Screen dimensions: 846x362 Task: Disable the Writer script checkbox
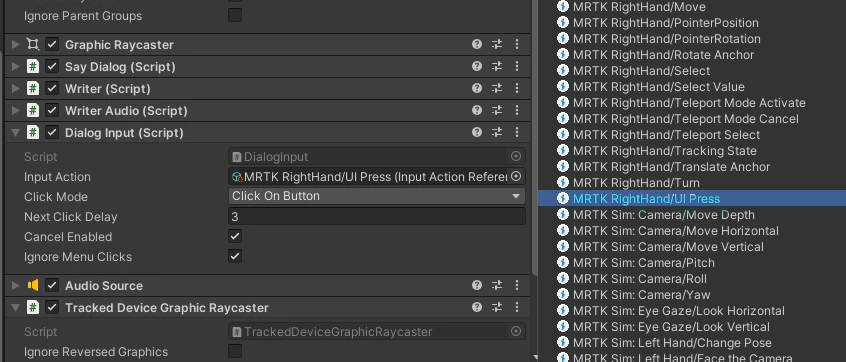pyautogui.click(x=52, y=88)
